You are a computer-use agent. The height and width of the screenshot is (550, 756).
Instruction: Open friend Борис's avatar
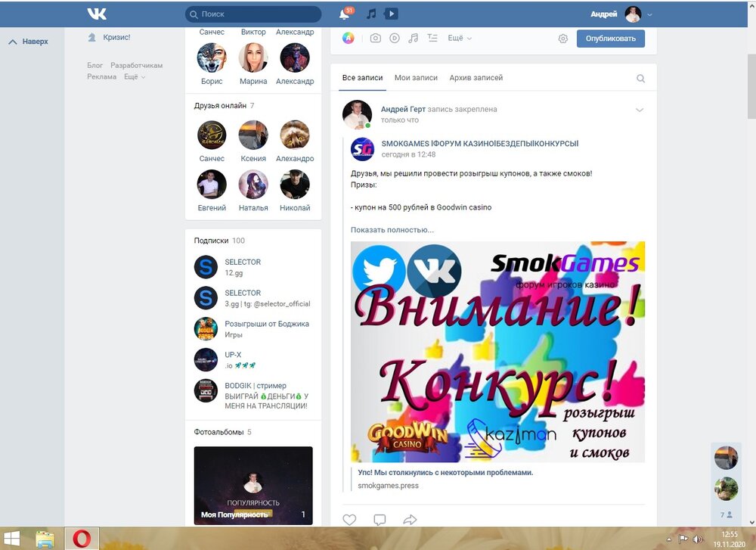(212, 58)
